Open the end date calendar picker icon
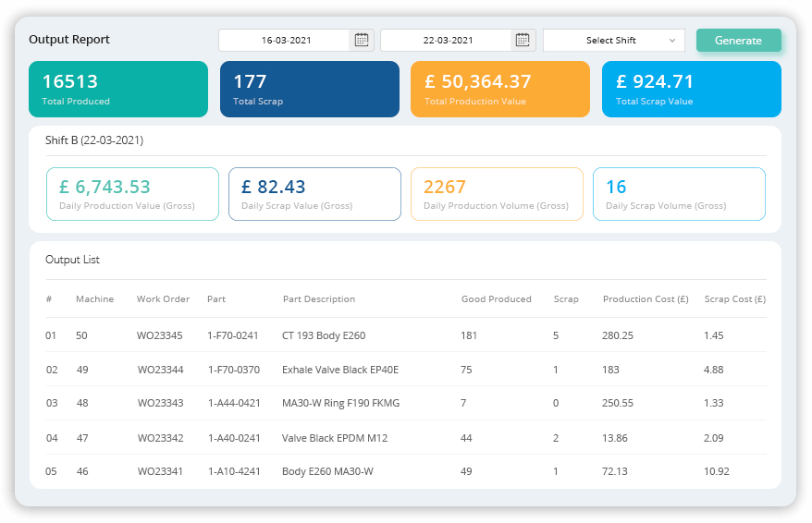 tap(523, 41)
